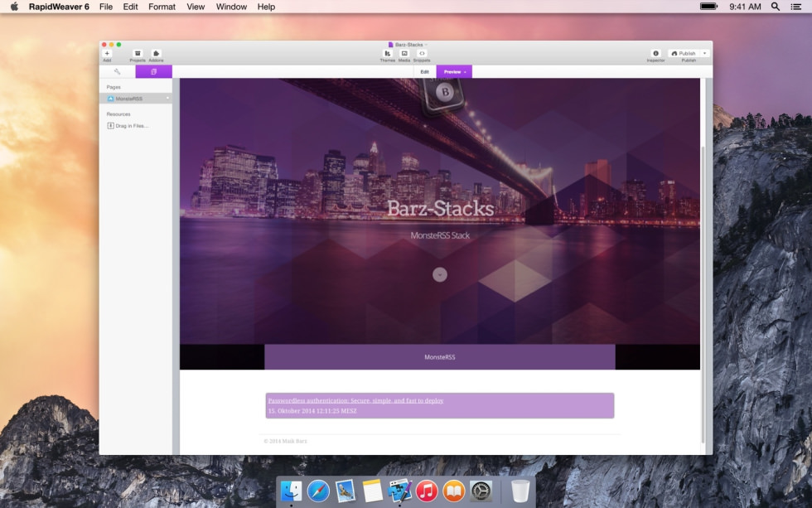The width and height of the screenshot is (812, 508).
Task: Open the Projects toolbar icon
Action: click(138, 54)
